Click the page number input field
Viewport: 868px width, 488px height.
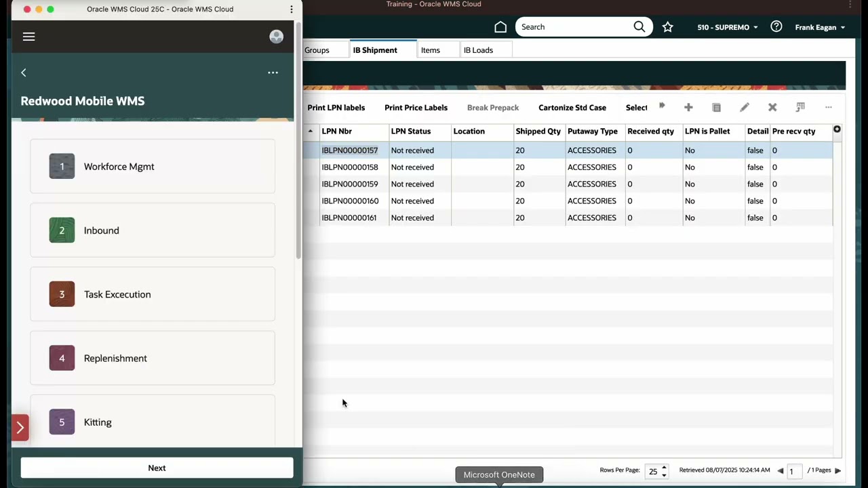(x=795, y=471)
